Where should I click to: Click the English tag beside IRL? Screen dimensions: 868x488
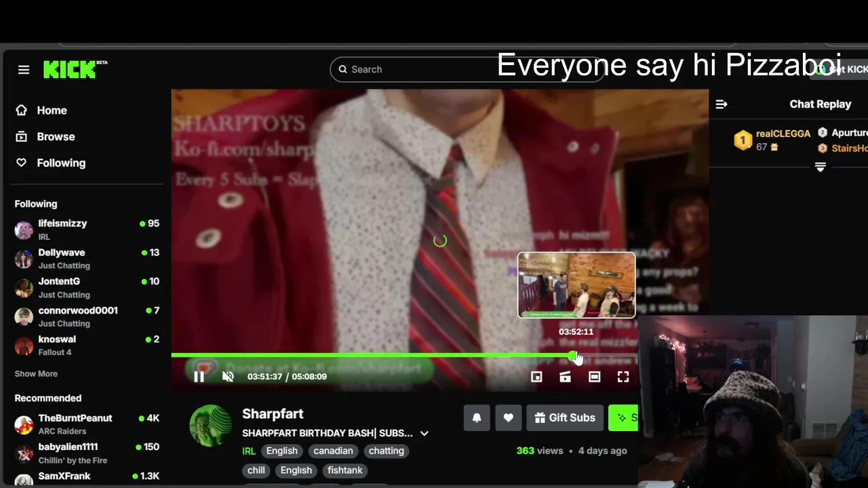(x=281, y=451)
